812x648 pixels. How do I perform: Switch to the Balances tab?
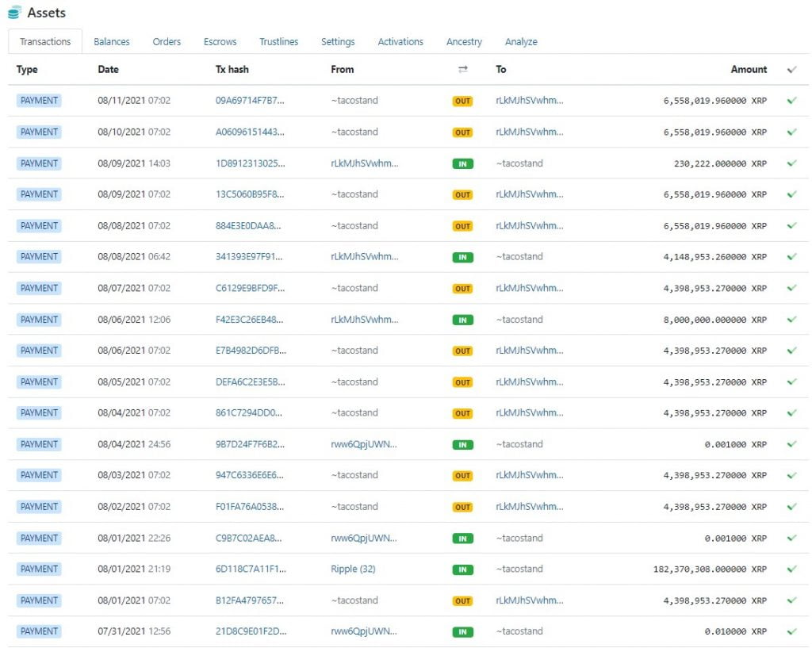[x=111, y=41]
